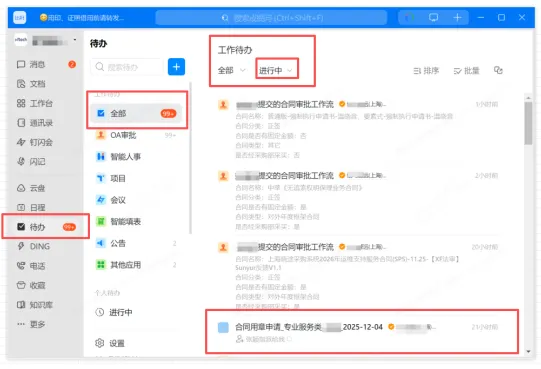541x369 pixels.
Task: Click the 排序 sort button
Action: [x=426, y=71]
